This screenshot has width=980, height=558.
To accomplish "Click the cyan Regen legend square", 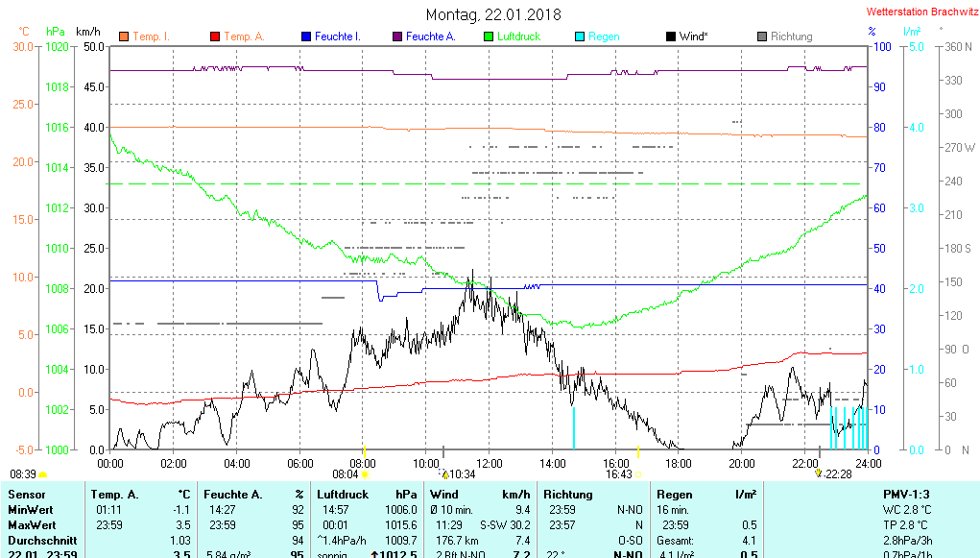I will (579, 36).
